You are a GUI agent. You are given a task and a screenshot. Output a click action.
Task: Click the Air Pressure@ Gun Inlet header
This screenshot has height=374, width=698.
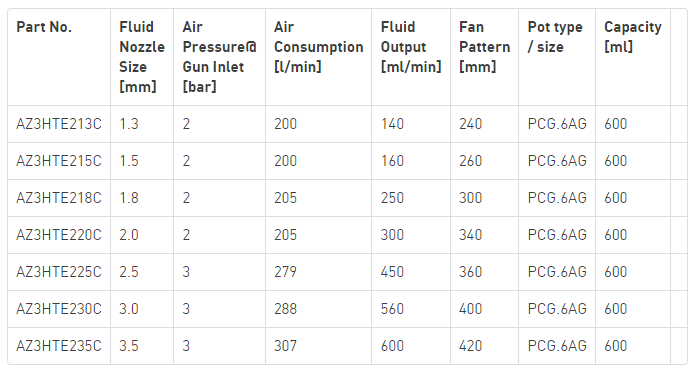[x=219, y=57]
